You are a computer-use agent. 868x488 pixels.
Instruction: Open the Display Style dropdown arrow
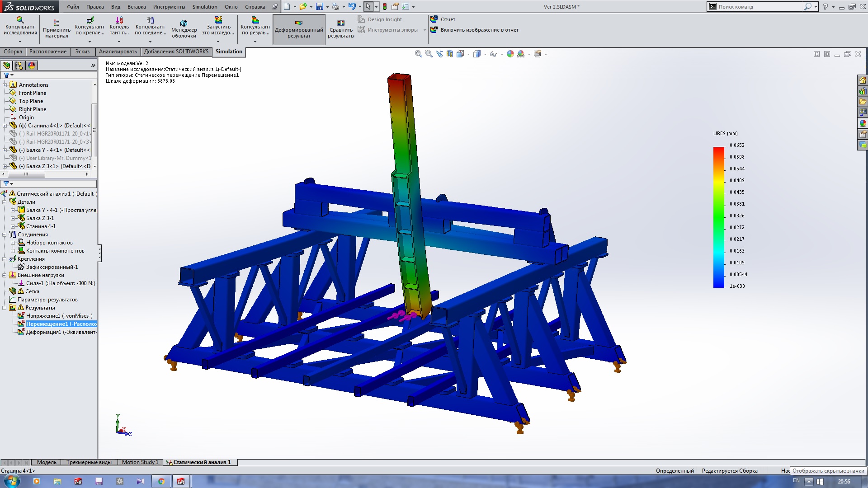[485, 54]
